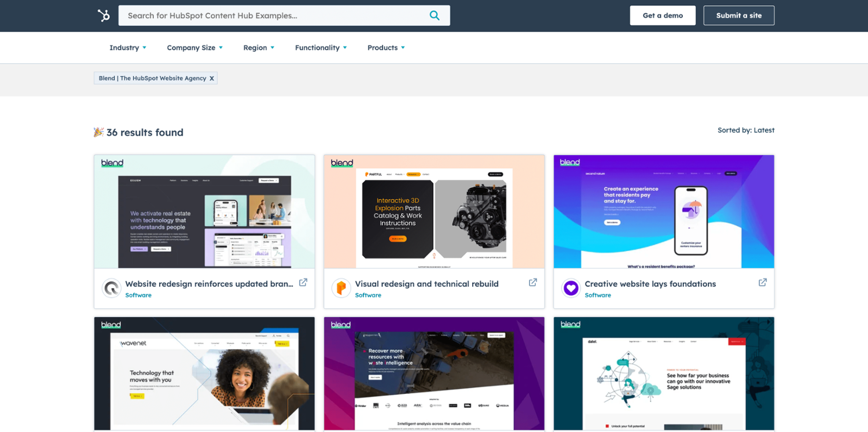Focus the HubSpot Content Hub search field
The image size is (868, 432).
point(284,16)
